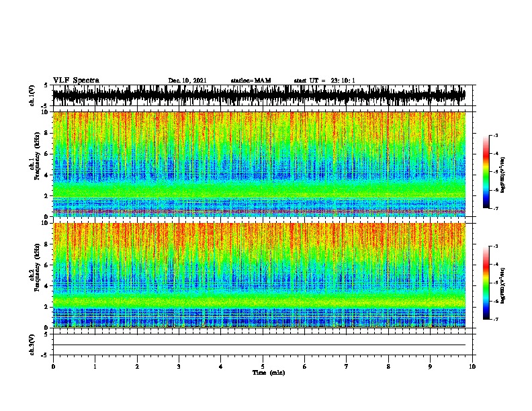The image size is (532, 411).
Task: Click the ch.1 colorbar log(PSD) unit label
Action: (x=502, y=175)
